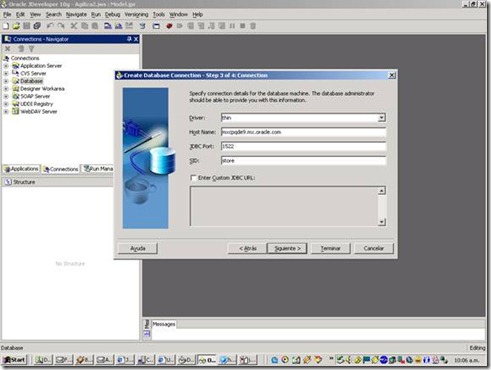Open the Search menu
This screenshot has width=491, height=370.
tap(53, 14)
